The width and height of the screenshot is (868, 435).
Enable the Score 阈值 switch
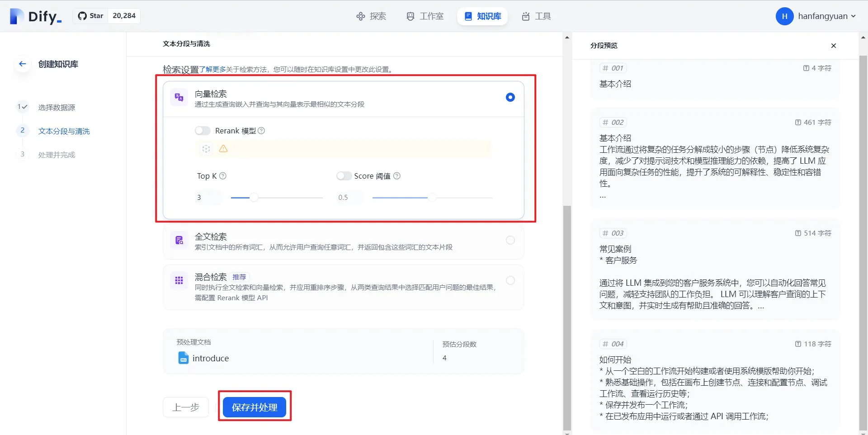[344, 176]
